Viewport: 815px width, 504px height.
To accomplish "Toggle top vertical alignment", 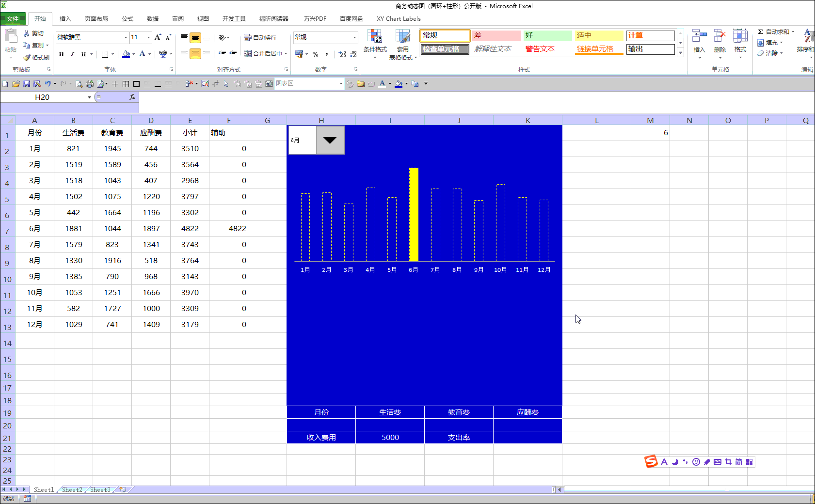I will point(184,37).
